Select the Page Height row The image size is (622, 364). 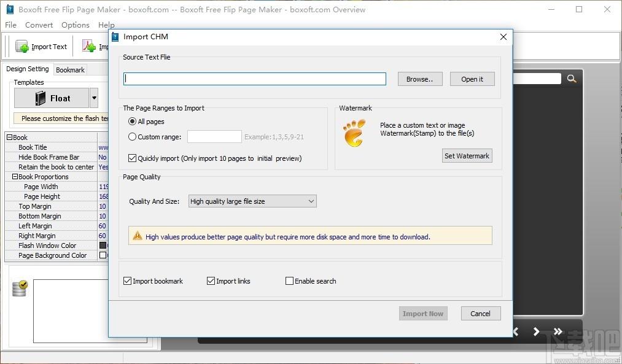pyautogui.click(x=56, y=196)
